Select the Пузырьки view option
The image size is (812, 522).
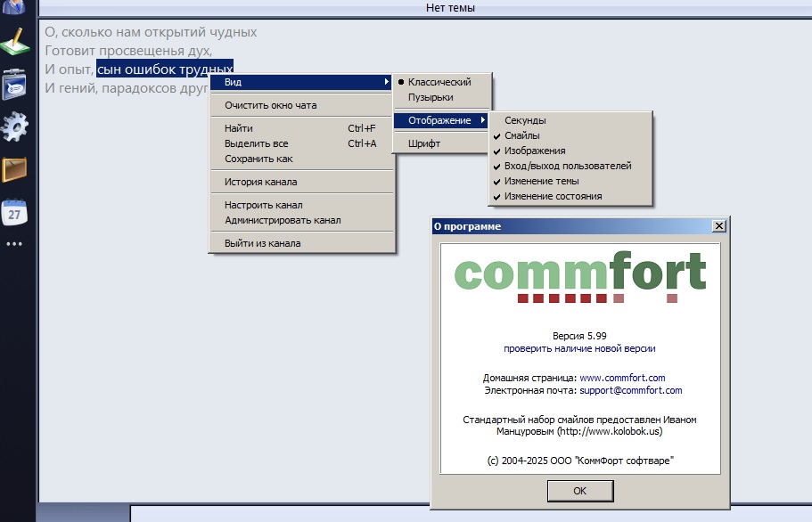(431, 97)
